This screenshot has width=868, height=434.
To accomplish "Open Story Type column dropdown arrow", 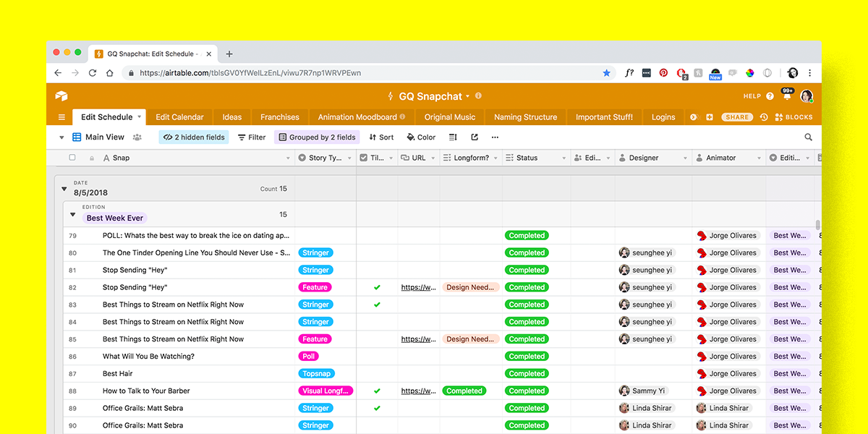I will (x=349, y=158).
